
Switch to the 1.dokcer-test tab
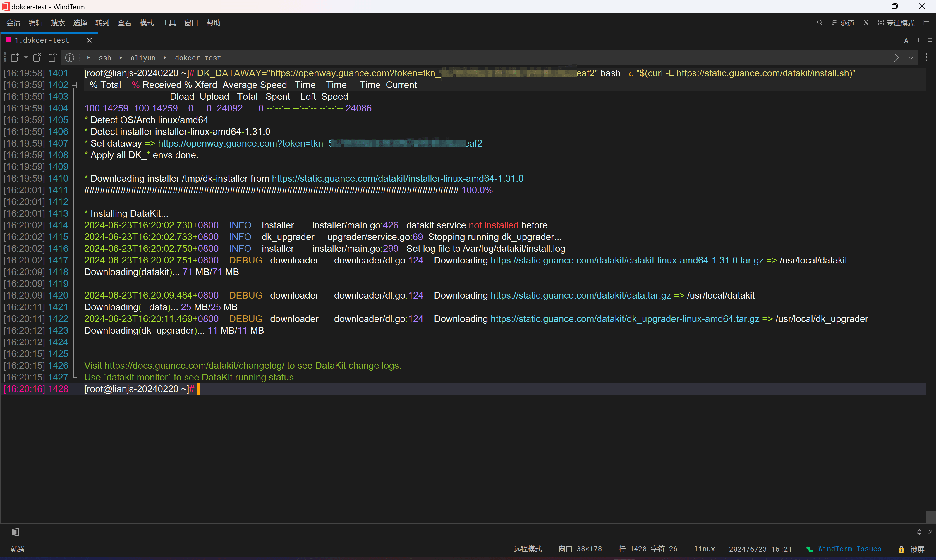click(x=42, y=40)
